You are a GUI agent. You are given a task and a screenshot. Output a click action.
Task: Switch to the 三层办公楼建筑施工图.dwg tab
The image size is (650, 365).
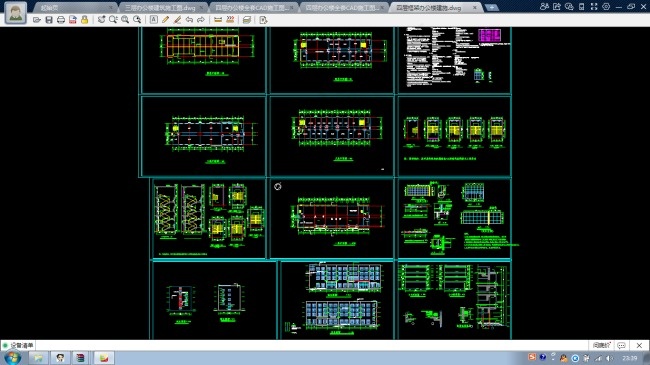160,7
